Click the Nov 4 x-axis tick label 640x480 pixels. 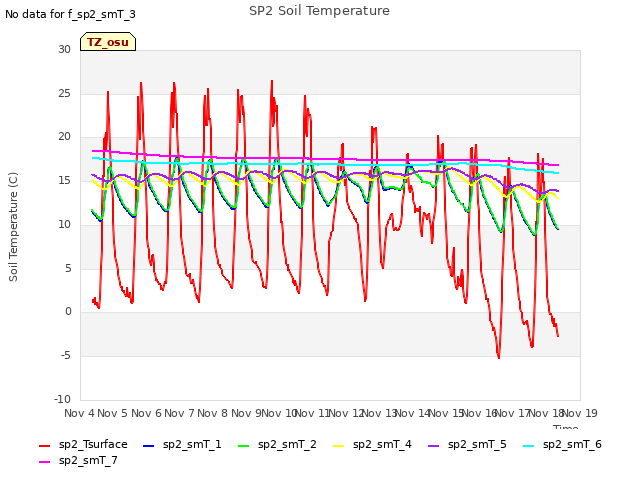[79, 413]
